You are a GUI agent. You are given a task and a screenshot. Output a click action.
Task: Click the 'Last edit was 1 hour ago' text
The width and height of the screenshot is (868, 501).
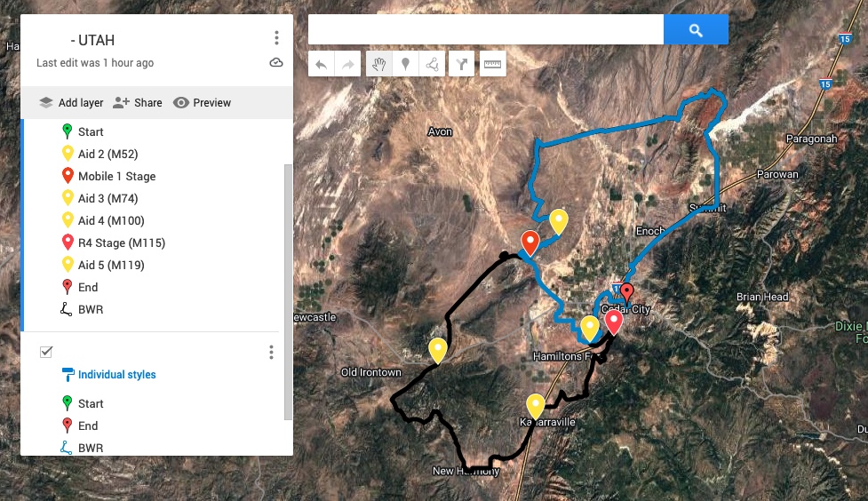click(95, 62)
